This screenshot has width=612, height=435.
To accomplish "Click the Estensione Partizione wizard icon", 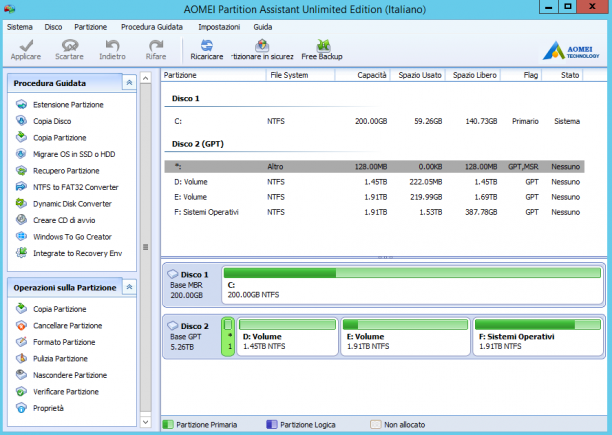I will [21, 105].
